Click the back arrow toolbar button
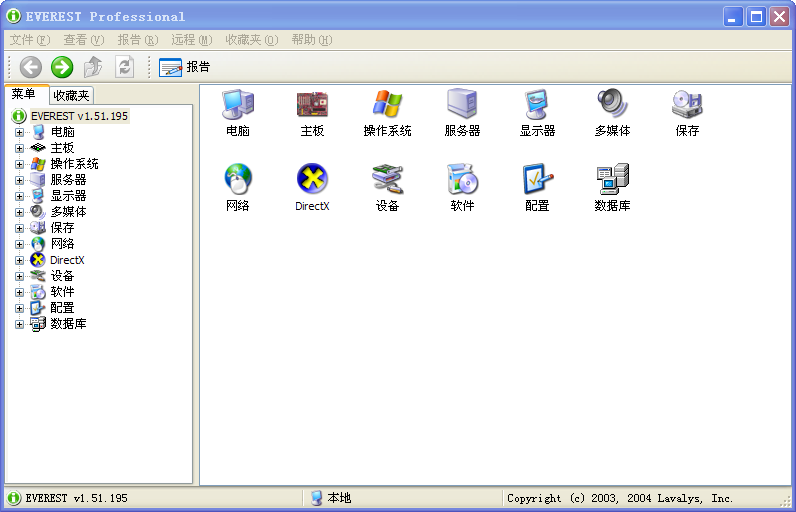The width and height of the screenshot is (796, 512). point(30,67)
